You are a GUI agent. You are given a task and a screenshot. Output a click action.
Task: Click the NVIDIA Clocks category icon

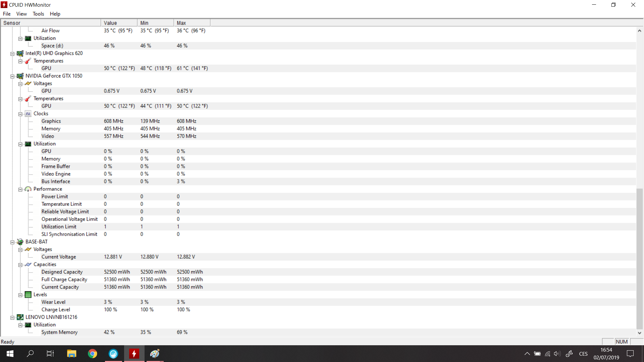click(28, 114)
